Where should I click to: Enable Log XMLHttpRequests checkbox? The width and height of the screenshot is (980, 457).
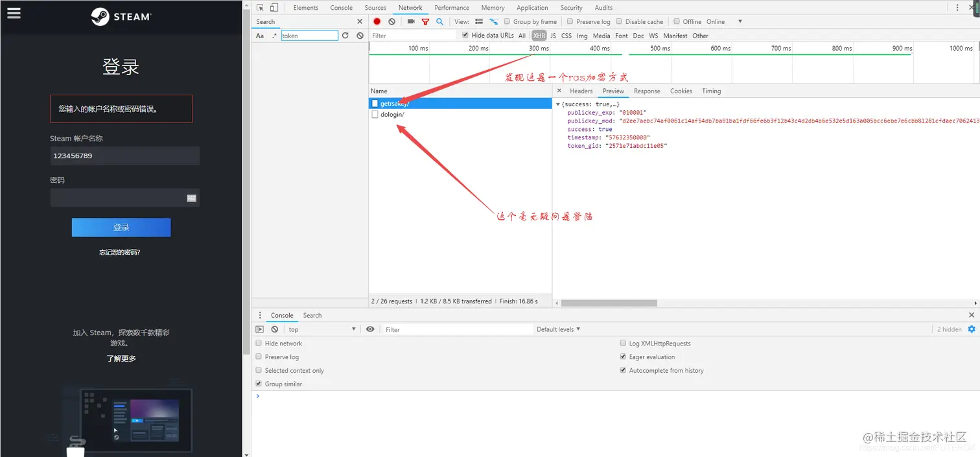click(624, 344)
